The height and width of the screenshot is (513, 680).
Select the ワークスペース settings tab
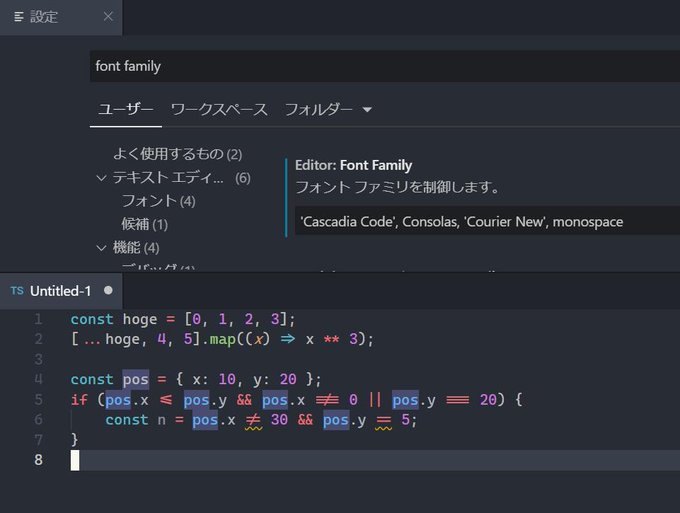point(219,109)
